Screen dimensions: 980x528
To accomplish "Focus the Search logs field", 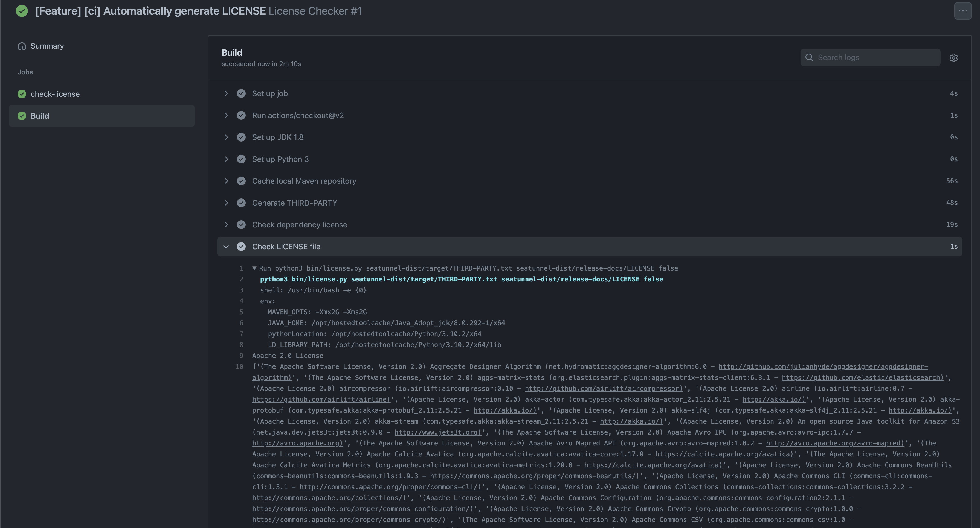I will [x=875, y=57].
